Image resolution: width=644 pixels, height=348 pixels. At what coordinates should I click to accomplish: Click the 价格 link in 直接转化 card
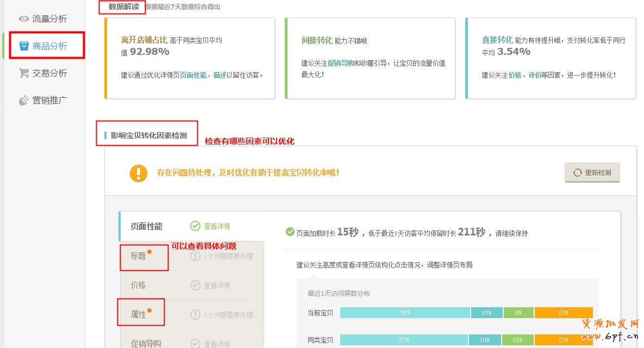click(x=515, y=75)
